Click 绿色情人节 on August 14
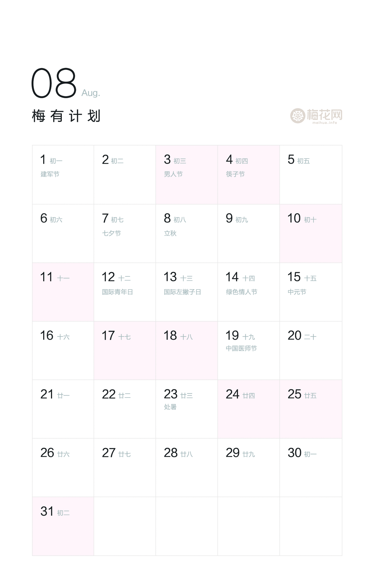374x588 pixels. click(x=241, y=292)
